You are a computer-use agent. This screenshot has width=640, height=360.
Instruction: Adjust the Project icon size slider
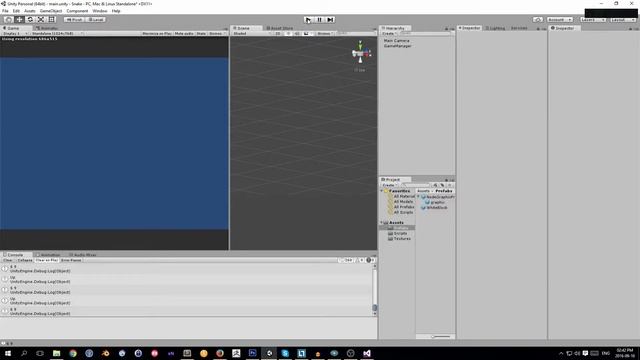click(x=441, y=337)
